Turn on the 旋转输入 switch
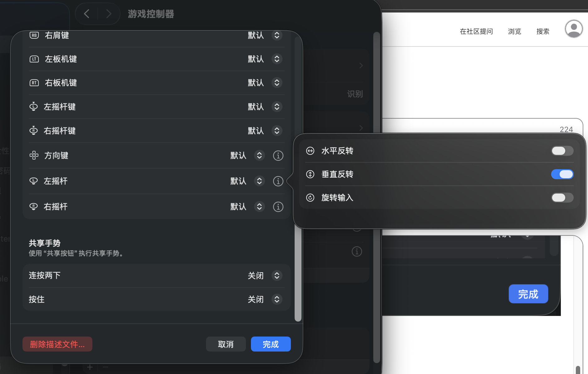 [x=562, y=198]
